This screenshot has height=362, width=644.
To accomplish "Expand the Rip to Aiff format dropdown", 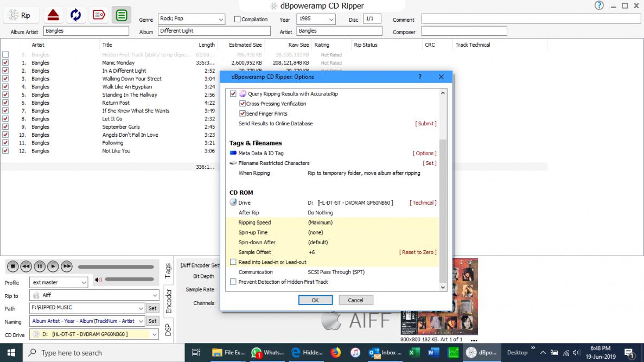I will click(155, 296).
